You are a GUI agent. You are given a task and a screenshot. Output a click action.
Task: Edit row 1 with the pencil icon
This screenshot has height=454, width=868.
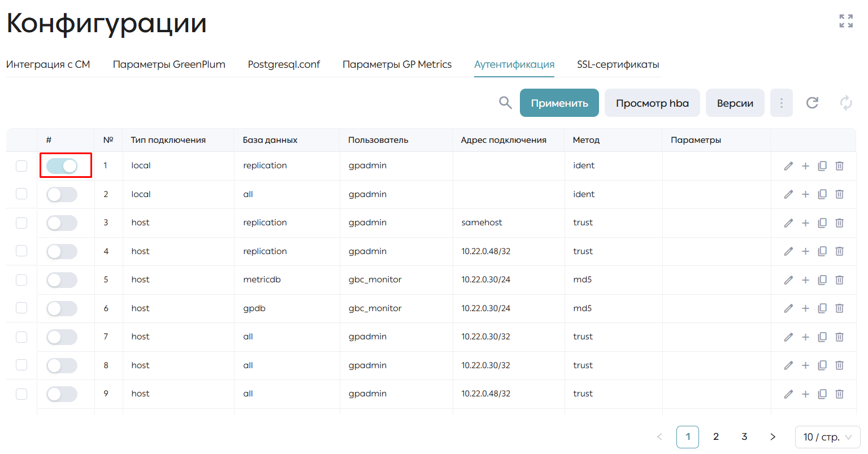point(788,166)
